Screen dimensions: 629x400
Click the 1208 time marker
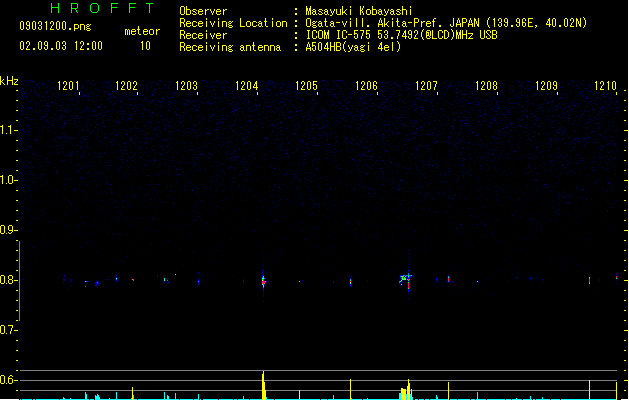coord(486,86)
